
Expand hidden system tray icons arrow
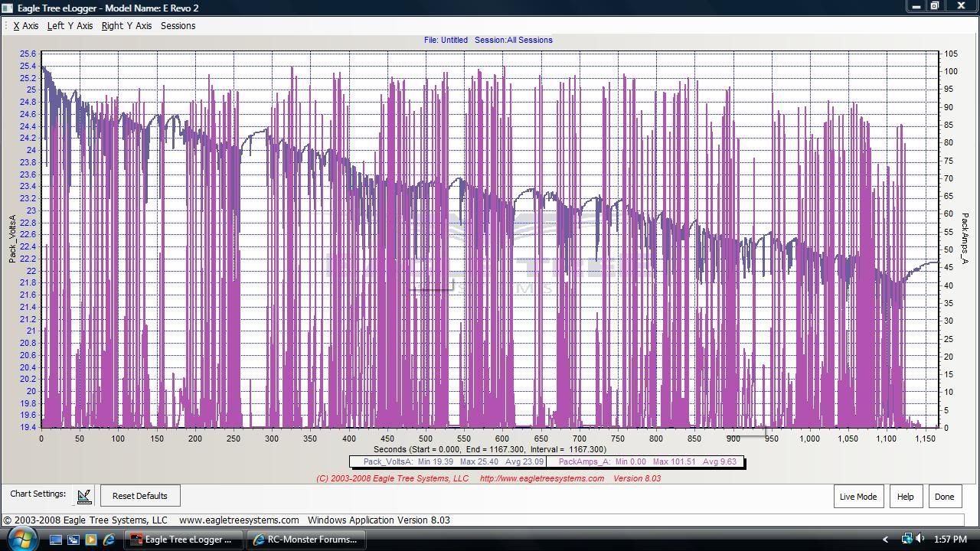(886, 540)
